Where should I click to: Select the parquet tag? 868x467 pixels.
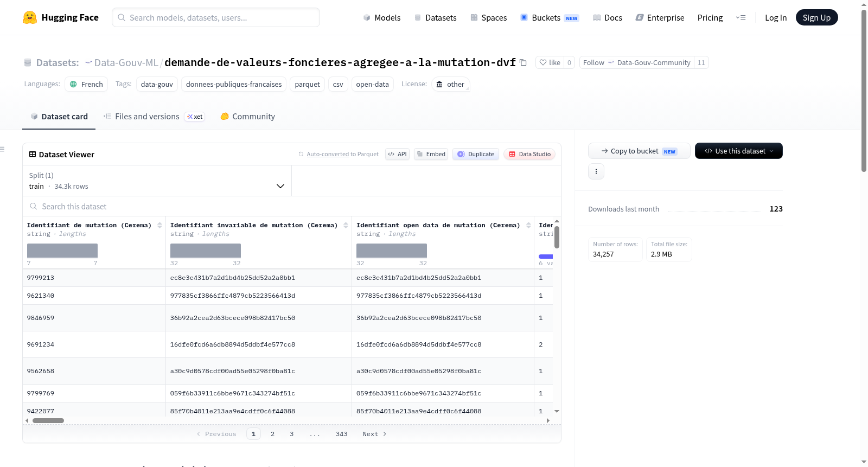308,84
